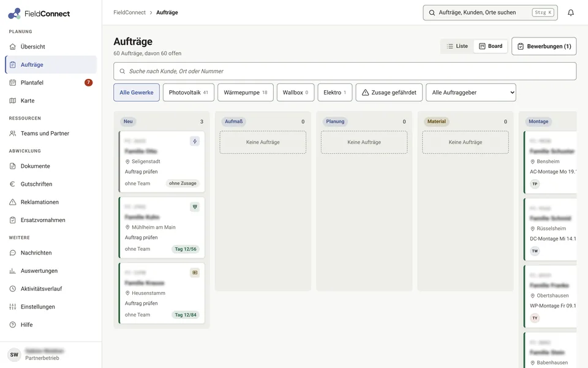The width and height of the screenshot is (588, 368).
Task: Filter by Wallbox trade
Action: click(295, 93)
